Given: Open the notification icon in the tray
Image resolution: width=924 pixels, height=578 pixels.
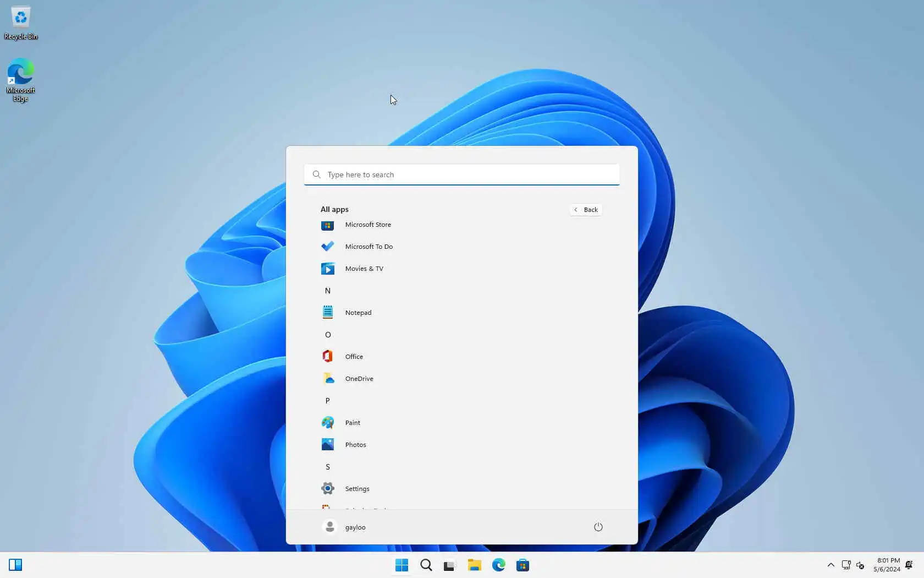Looking at the screenshot, I should click(909, 565).
